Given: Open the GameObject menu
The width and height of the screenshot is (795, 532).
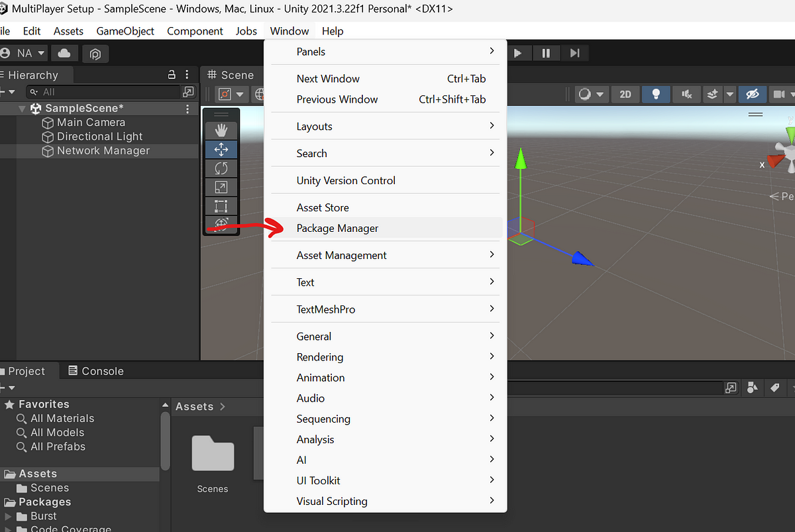Looking at the screenshot, I should 125,31.
